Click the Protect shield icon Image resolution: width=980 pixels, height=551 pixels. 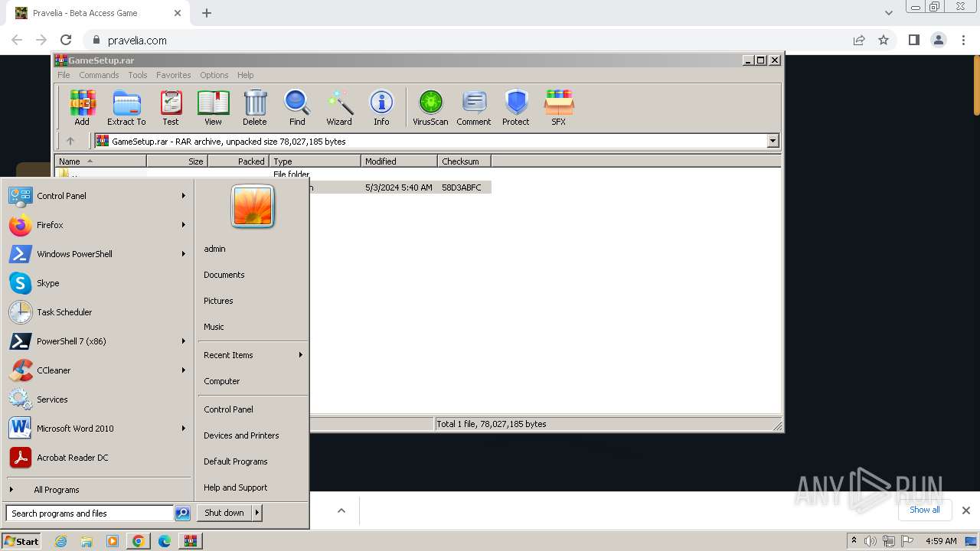tap(516, 107)
